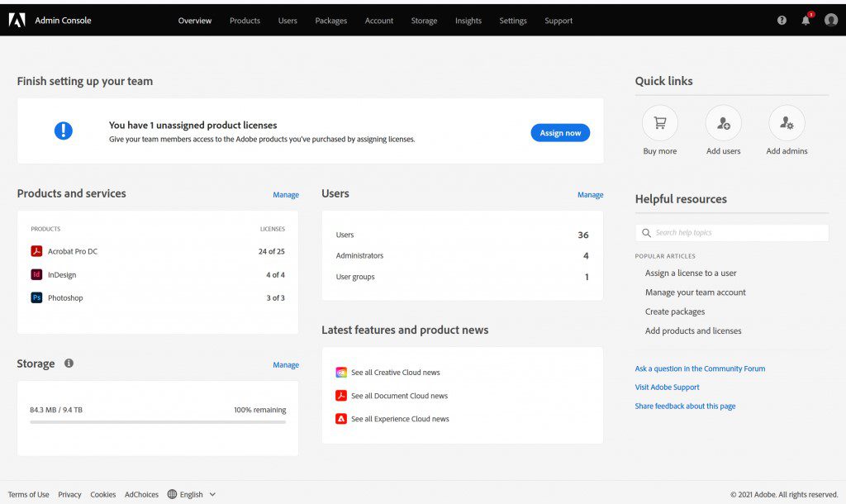The width and height of the screenshot is (846, 504).
Task: Click Manage next to Products and services
Action: coord(286,194)
